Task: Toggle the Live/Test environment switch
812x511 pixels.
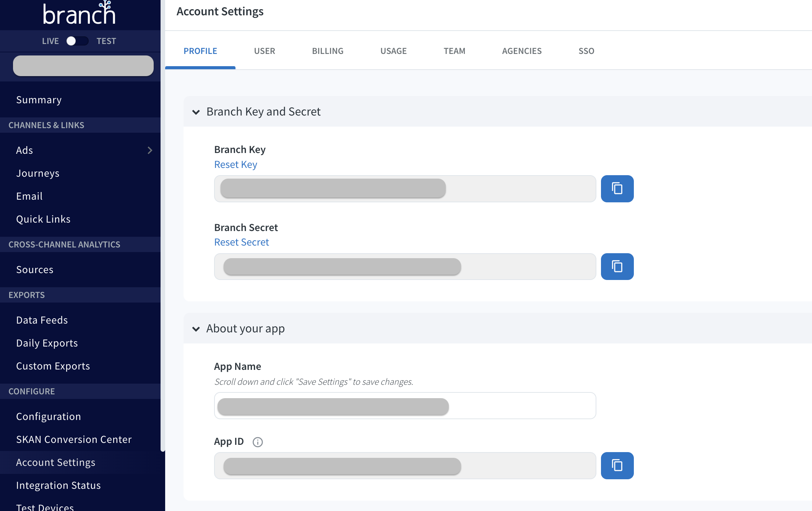Action: pos(77,41)
